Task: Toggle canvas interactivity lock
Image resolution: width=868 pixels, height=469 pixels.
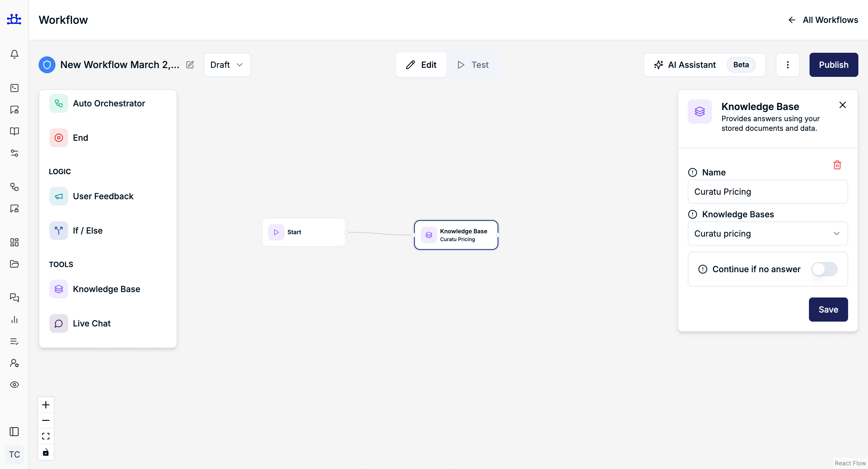Action: [x=46, y=452]
